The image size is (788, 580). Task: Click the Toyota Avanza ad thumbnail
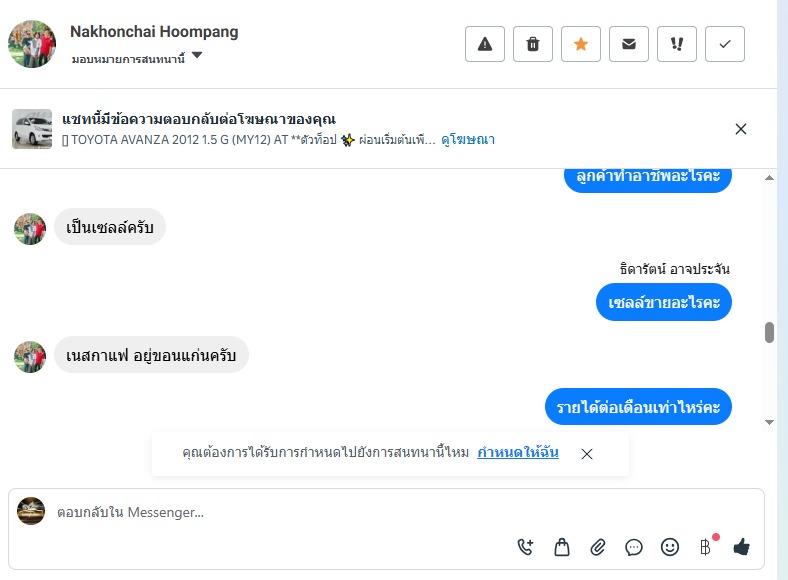32,129
